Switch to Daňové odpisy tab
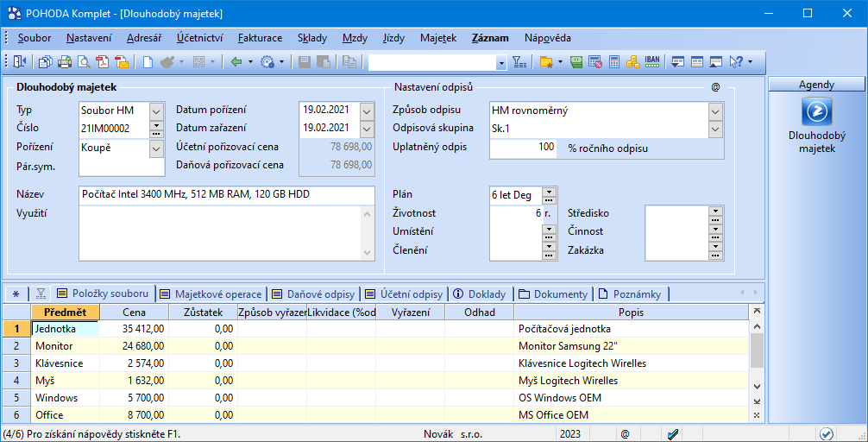 coord(314,294)
